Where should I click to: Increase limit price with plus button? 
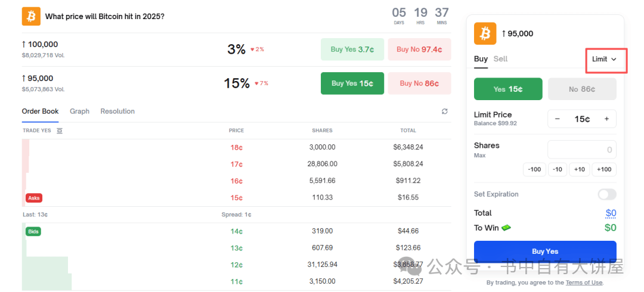point(606,119)
